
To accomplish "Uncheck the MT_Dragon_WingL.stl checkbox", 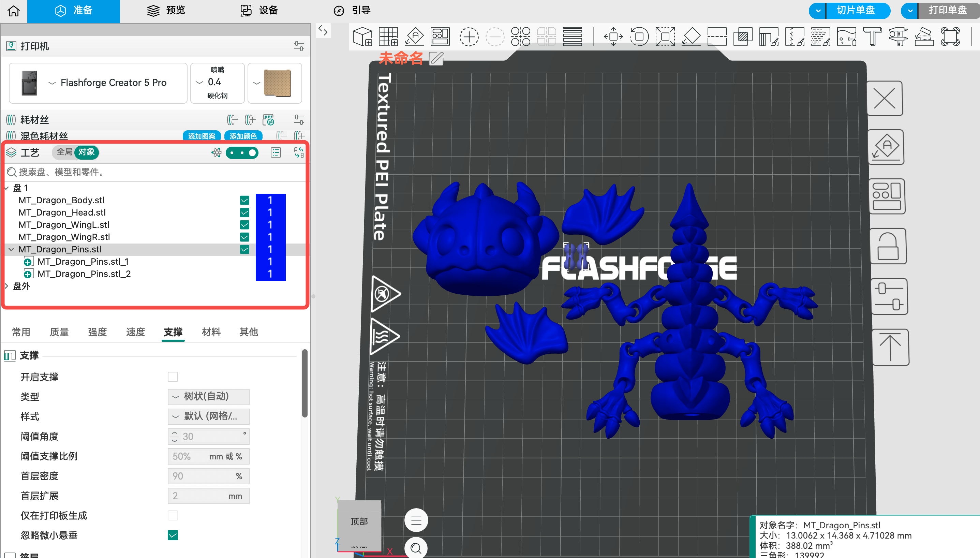I will [x=244, y=224].
